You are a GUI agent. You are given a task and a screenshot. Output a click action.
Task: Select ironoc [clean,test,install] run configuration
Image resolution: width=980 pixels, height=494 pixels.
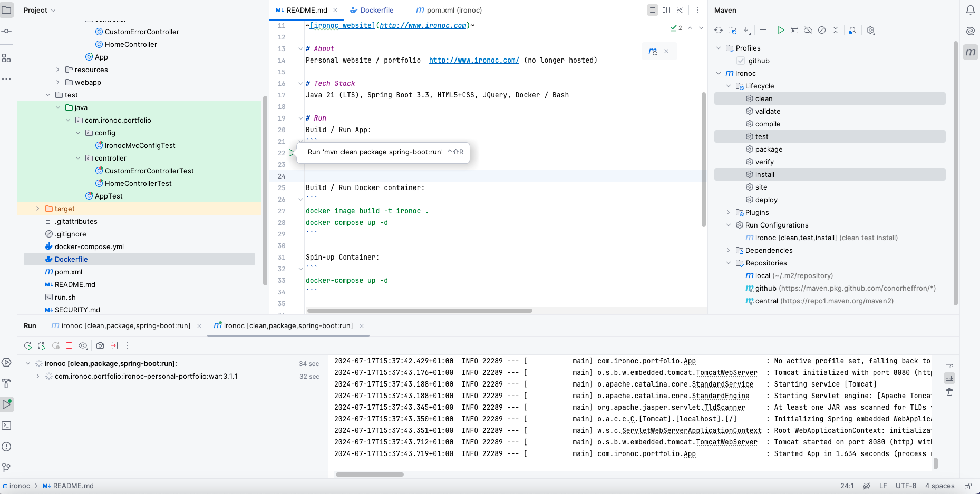pos(821,238)
